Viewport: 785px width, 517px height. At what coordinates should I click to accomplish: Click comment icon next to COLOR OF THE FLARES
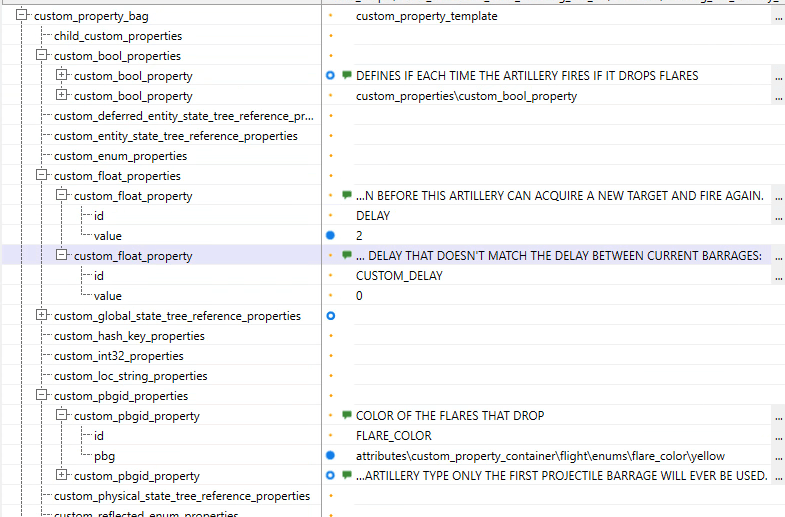(347, 416)
